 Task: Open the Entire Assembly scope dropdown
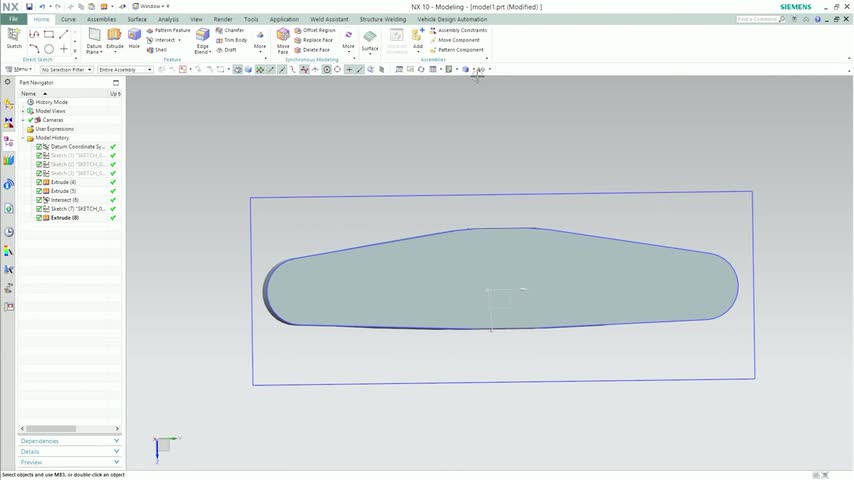[x=125, y=70]
